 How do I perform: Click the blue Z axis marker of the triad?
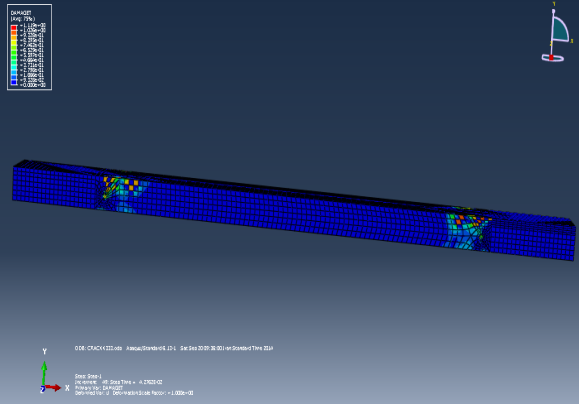(42, 389)
